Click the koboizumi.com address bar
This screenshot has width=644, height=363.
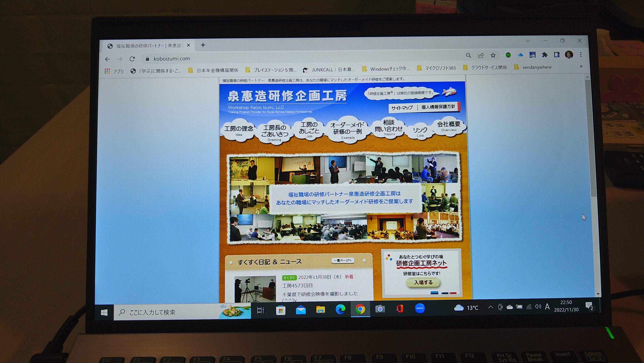point(302,57)
